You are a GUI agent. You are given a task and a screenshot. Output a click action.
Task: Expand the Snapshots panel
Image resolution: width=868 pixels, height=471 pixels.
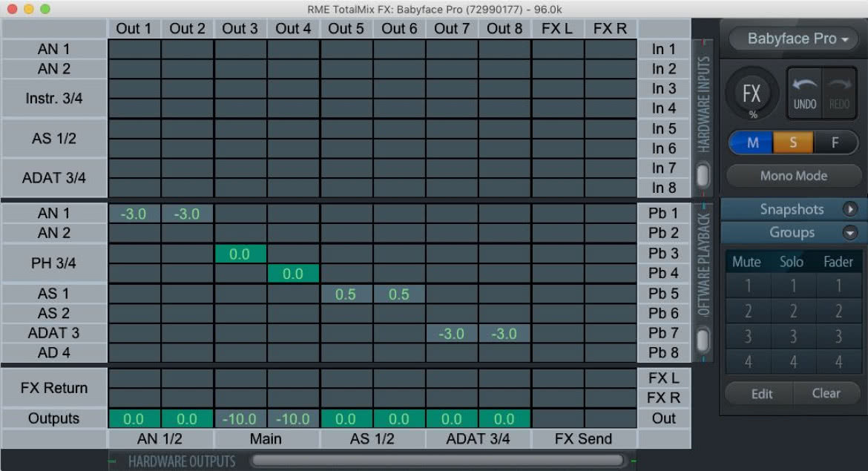click(x=849, y=209)
